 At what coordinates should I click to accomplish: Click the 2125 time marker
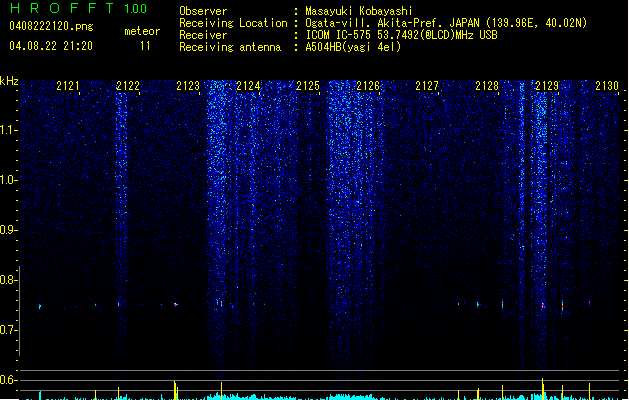tap(308, 86)
